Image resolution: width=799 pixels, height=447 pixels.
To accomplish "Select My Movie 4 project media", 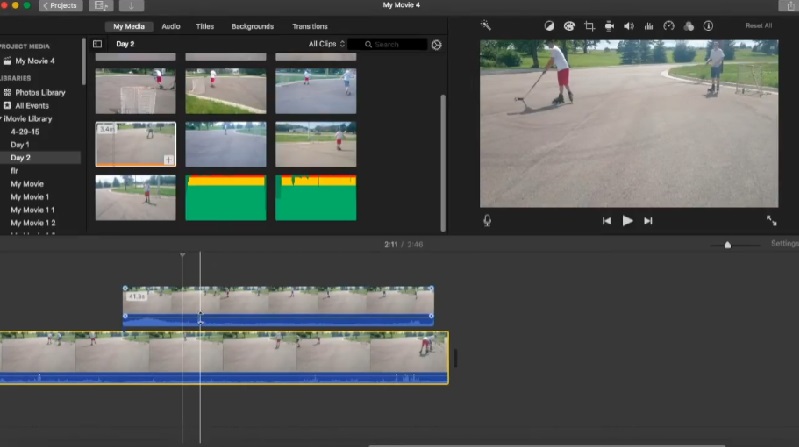I will pos(35,61).
